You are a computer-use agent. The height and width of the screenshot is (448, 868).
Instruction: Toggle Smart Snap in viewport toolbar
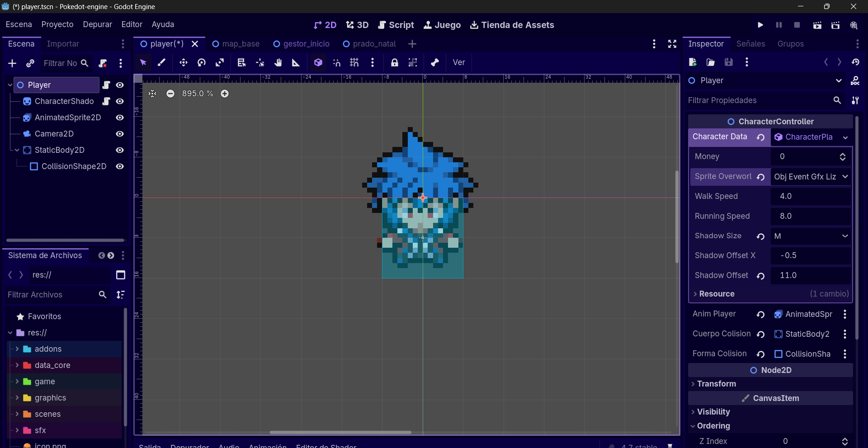coord(337,62)
